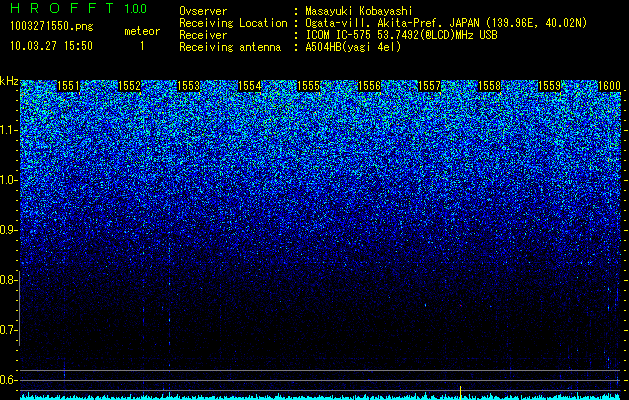Click the meteor count label
The width and height of the screenshot is (629, 400).
[142, 31]
